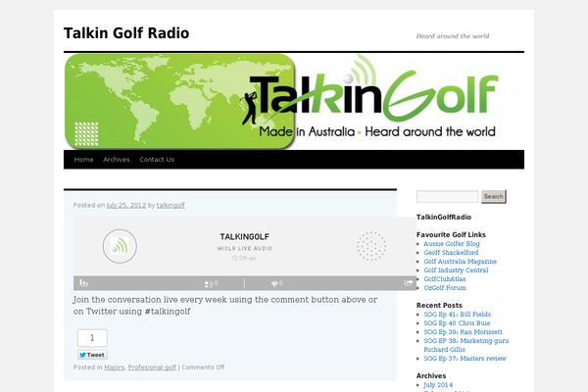Click the Search button
This screenshot has height=392, width=588.
tap(494, 196)
